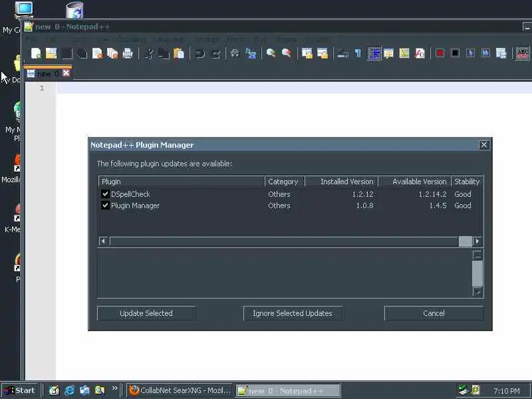Click the horizontal scrollbar thumb in plugin list
Viewport: 532px width, 399px height.
pyautogui.click(x=465, y=241)
